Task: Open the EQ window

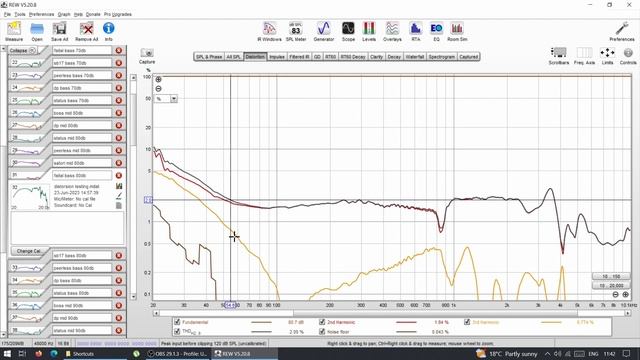Action: 436,31
